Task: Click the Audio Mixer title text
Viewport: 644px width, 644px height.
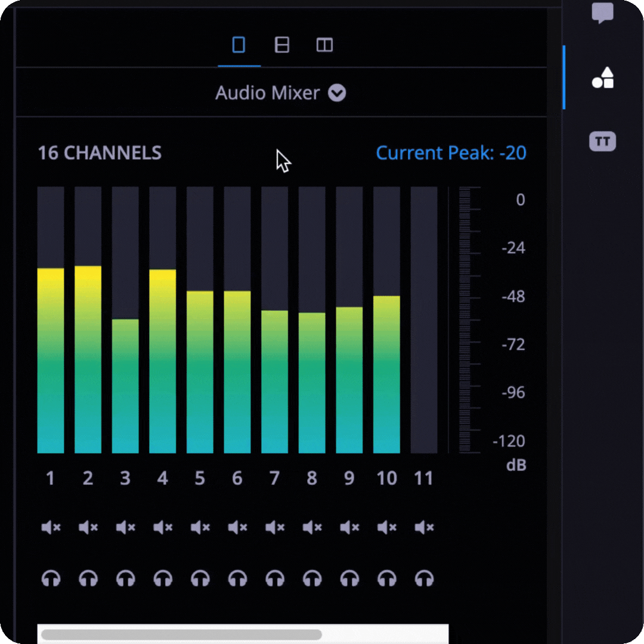Action: (267, 93)
